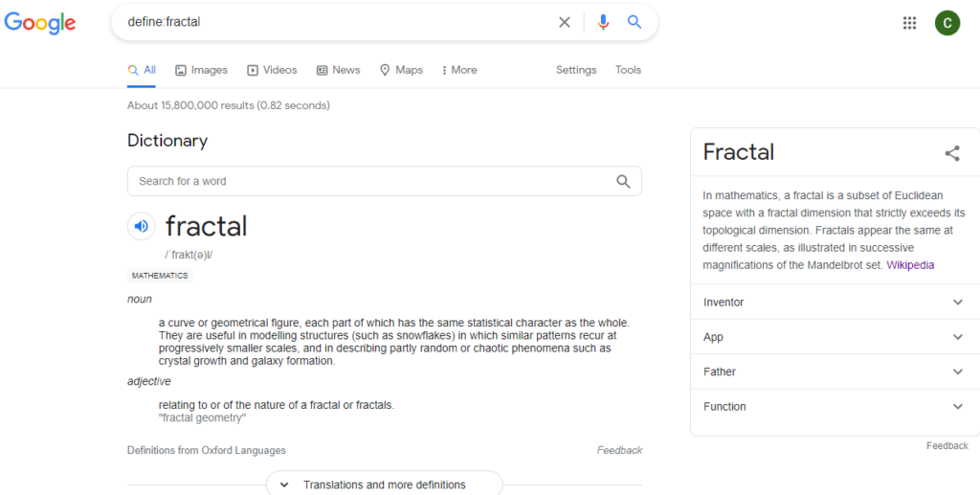Click the dictionary word search magnifier
Image resolution: width=980 pixels, height=495 pixels.
[624, 181]
